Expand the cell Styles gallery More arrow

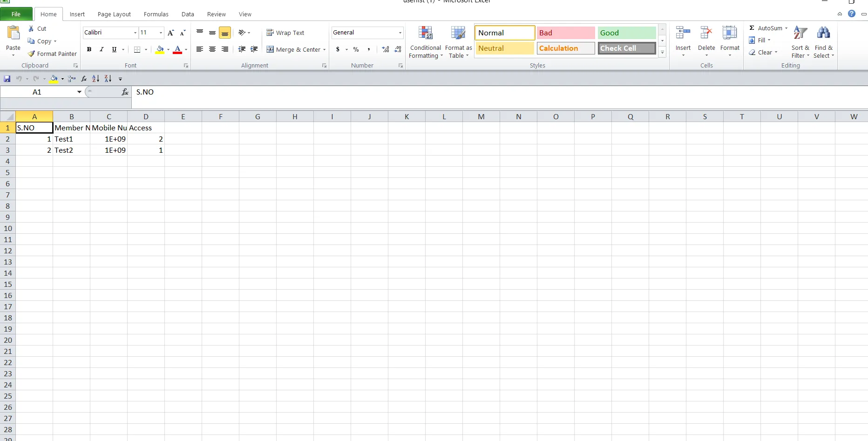point(662,53)
